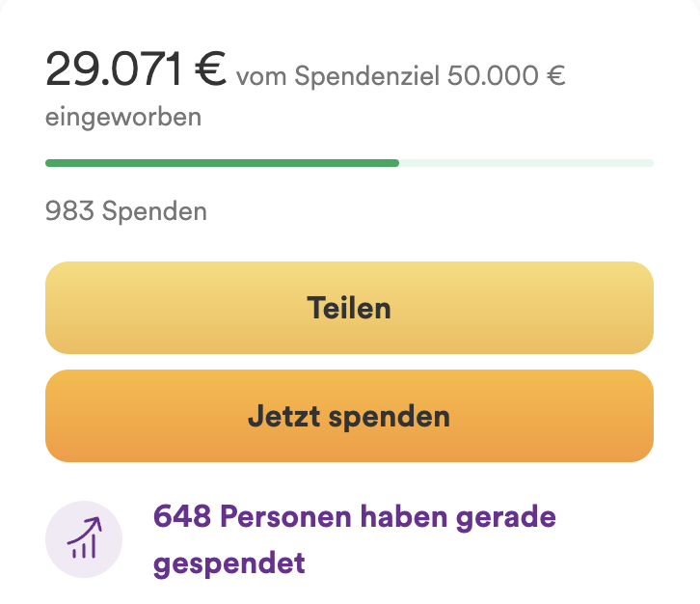Click the unfilled light section of the progress bar

click(525, 163)
